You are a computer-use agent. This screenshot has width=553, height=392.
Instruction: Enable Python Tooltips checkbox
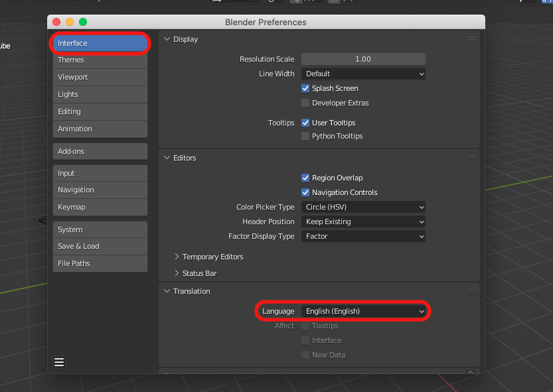click(305, 136)
